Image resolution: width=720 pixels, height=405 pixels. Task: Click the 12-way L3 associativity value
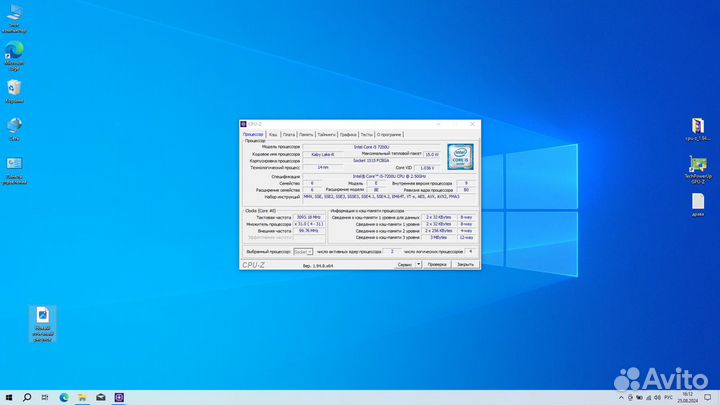(466, 237)
